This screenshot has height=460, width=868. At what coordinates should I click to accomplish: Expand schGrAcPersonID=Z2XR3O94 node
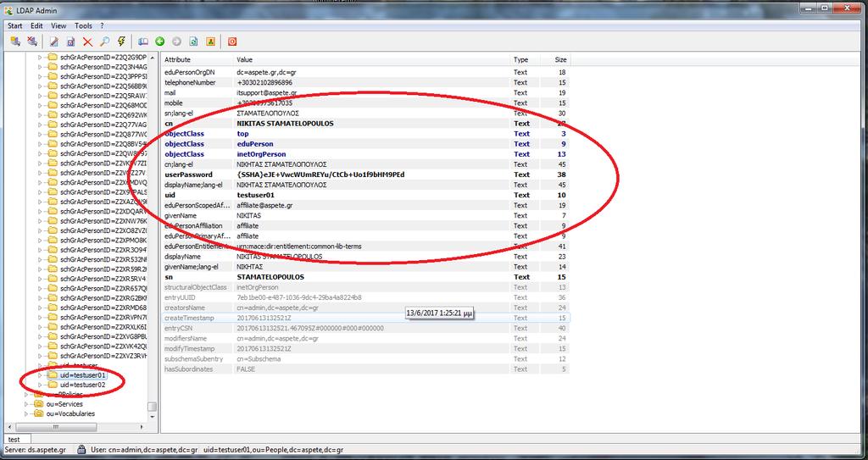tap(40, 250)
